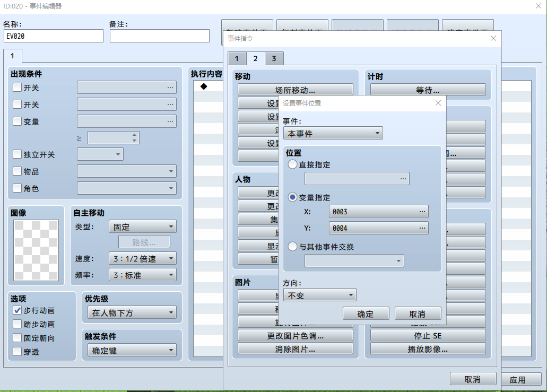Screen dimensions: 547x392
Task: Close the 设置事件位置 dialog
Action: 438,103
